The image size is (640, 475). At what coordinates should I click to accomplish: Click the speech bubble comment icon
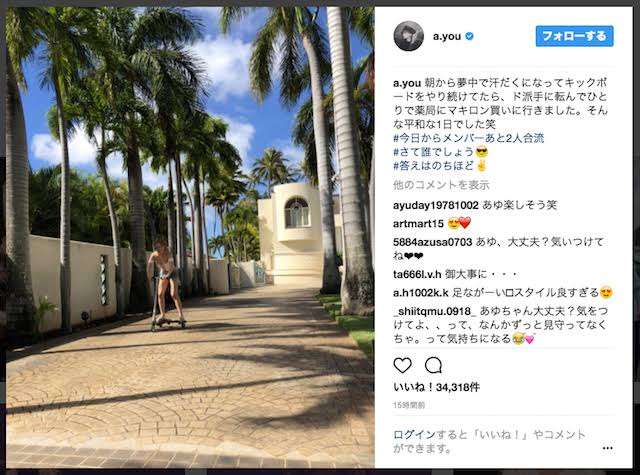433,365
